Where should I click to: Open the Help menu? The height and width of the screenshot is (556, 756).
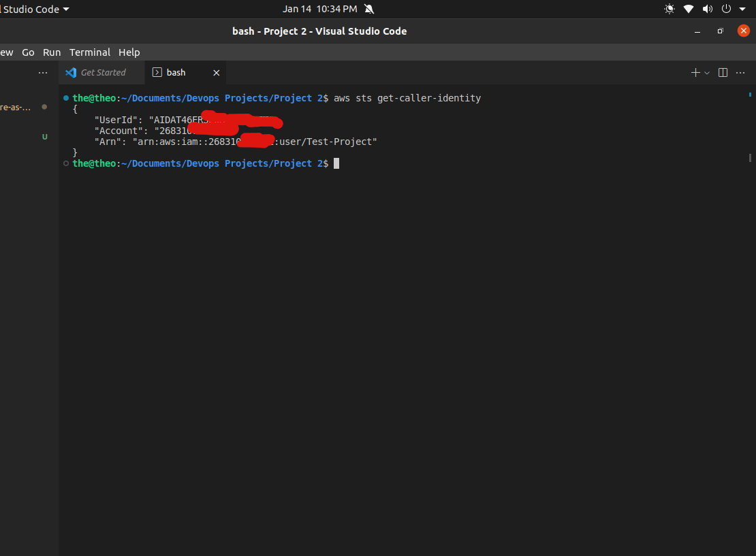[129, 52]
